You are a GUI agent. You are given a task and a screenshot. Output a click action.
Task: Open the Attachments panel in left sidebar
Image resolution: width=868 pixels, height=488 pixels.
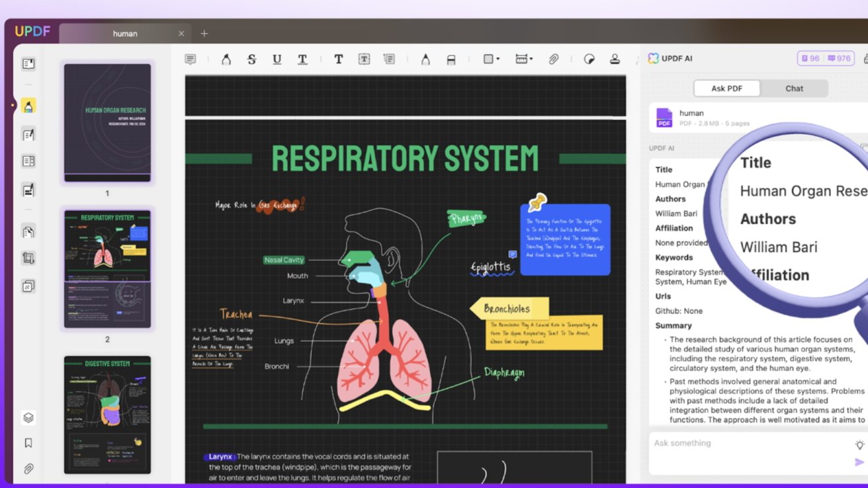[x=28, y=469]
